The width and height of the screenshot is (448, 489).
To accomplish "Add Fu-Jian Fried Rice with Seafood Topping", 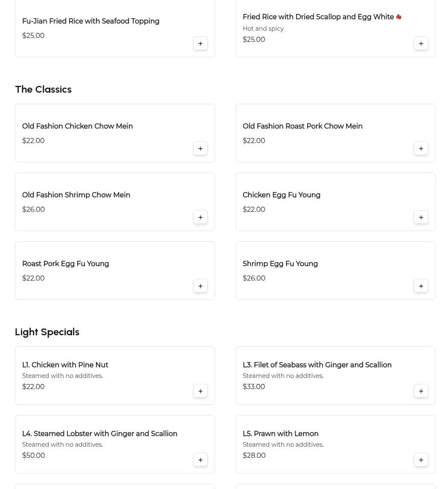I will 201,44.
